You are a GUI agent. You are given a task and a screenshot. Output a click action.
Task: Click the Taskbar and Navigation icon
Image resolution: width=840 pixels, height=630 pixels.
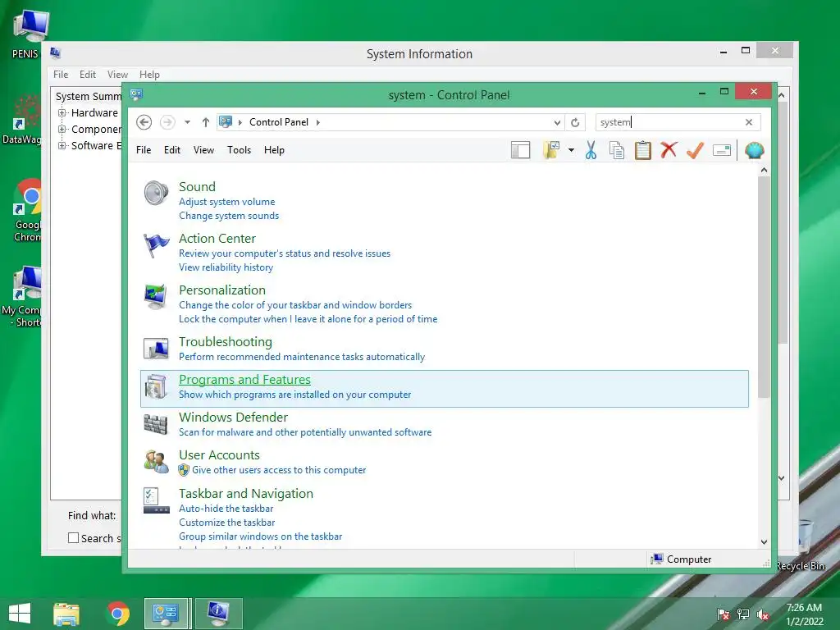pyautogui.click(x=156, y=500)
